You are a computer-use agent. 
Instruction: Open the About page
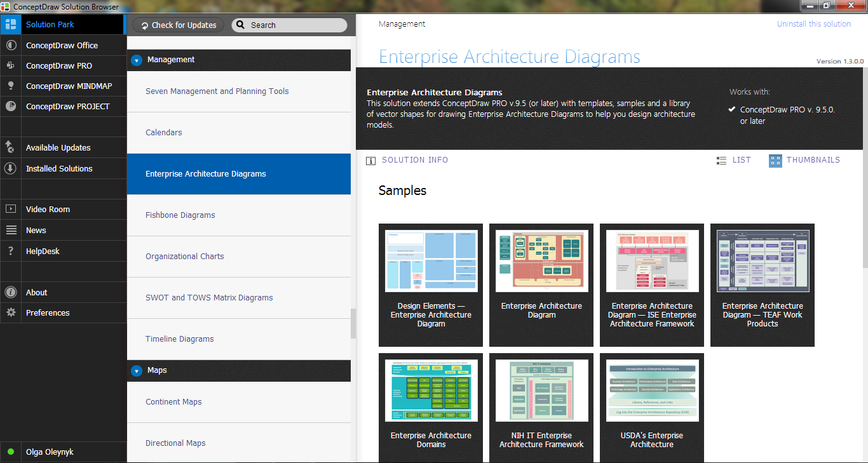pyautogui.click(x=62, y=292)
